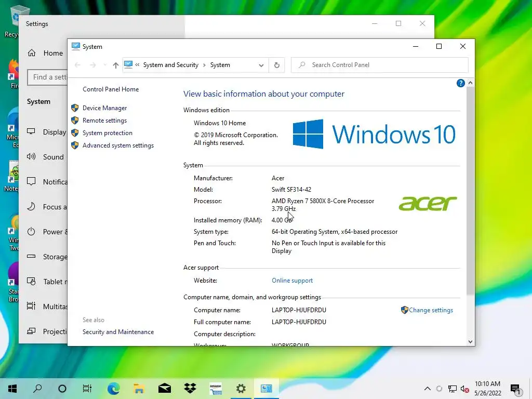The image size is (532, 399).
Task: Click the System breadcrumb in address bar
Action: (x=220, y=65)
